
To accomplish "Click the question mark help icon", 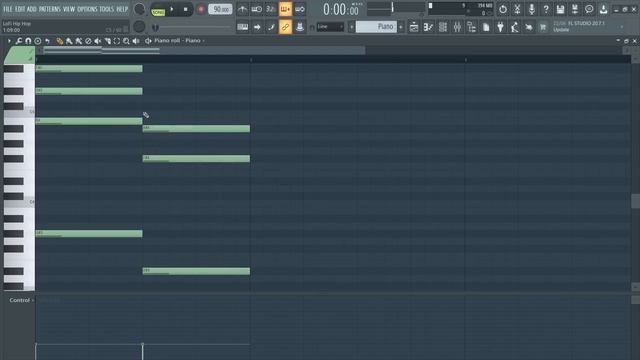I will coord(546,9).
